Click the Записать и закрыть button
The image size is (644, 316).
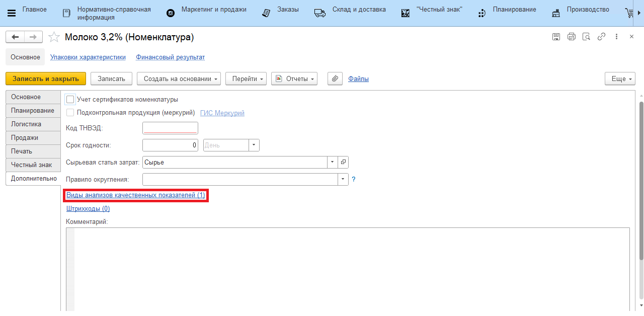click(x=46, y=78)
